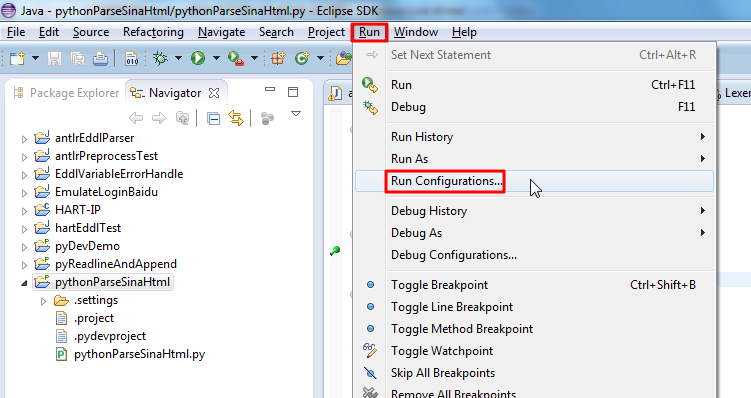Select Skip All Breakpoints menu entry
Image resolution: width=751 pixels, height=398 pixels.
[x=534, y=373]
